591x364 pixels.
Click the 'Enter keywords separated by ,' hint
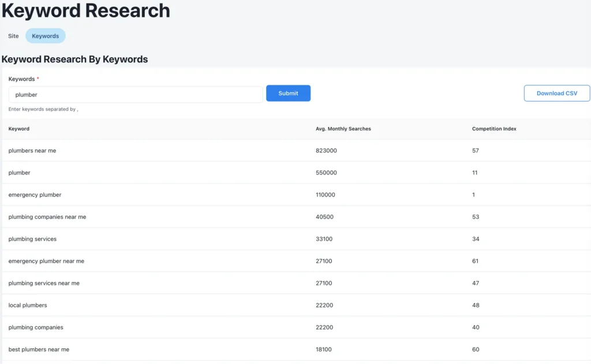click(x=43, y=109)
